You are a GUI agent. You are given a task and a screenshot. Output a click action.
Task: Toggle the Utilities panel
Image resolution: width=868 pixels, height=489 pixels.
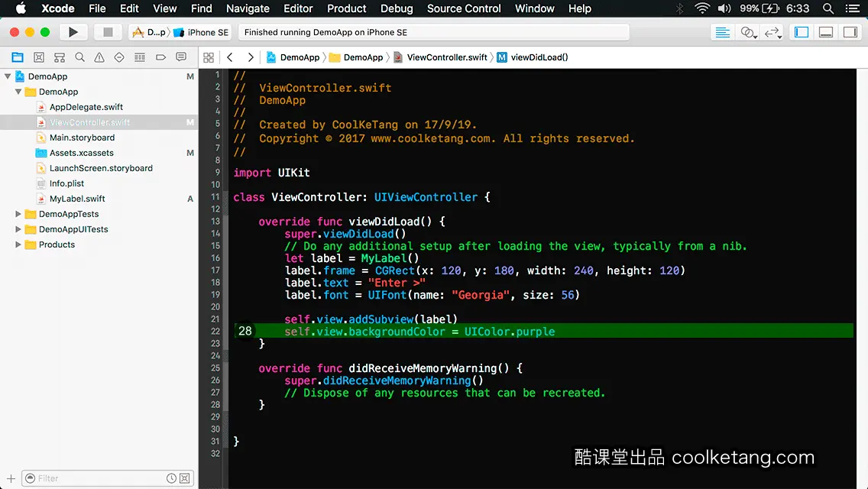point(850,32)
